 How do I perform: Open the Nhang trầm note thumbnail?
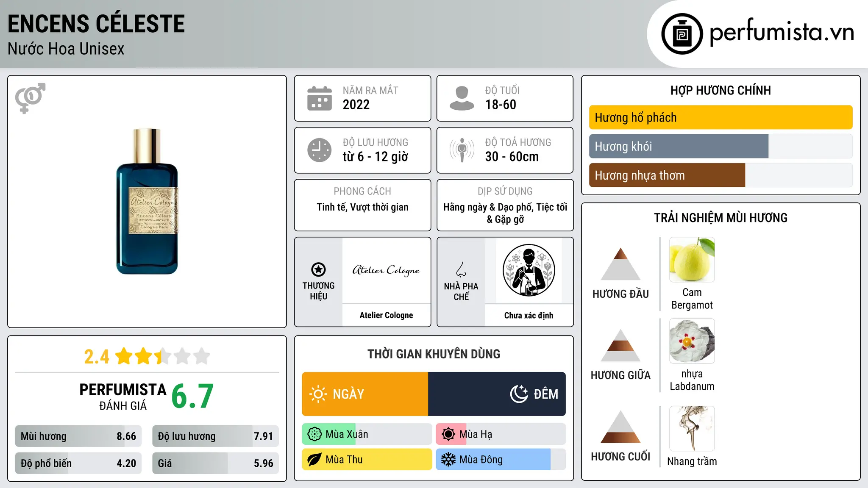click(692, 428)
